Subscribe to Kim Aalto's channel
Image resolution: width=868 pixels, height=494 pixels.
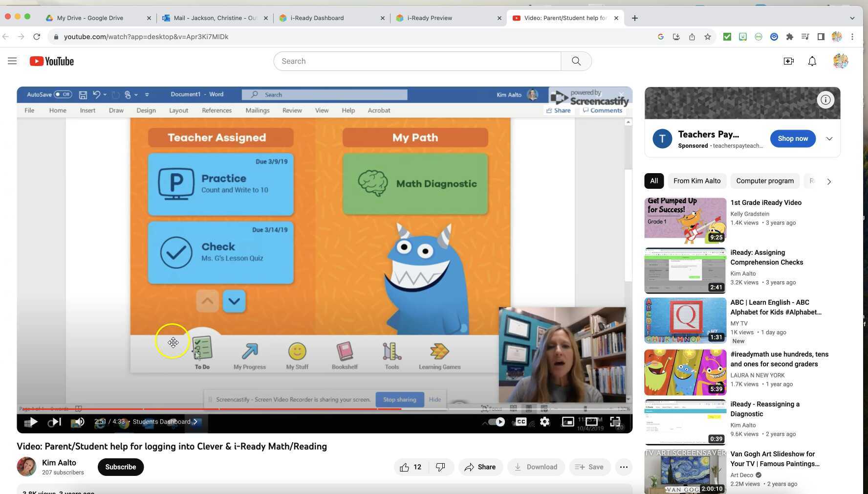pyautogui.click(x=120, y=467)
